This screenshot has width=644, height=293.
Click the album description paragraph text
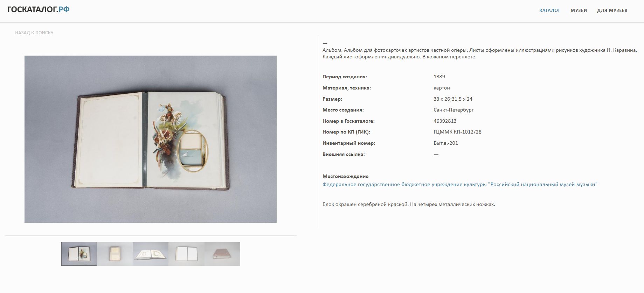pos(480,53)
